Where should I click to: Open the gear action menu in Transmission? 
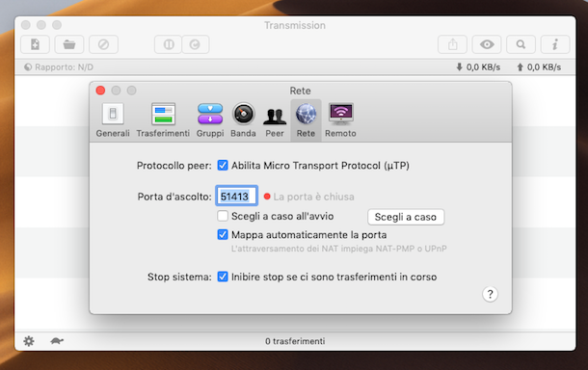[x=29, y=341]
